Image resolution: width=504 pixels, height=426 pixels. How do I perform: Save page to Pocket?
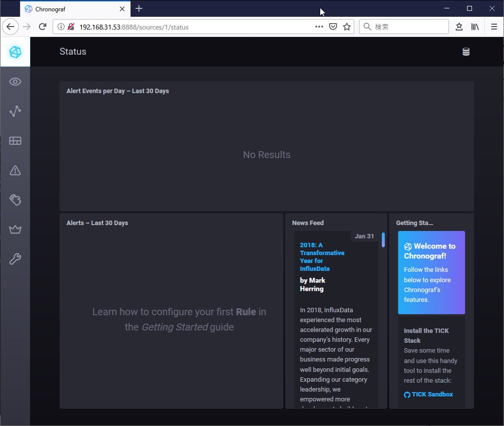333,27
